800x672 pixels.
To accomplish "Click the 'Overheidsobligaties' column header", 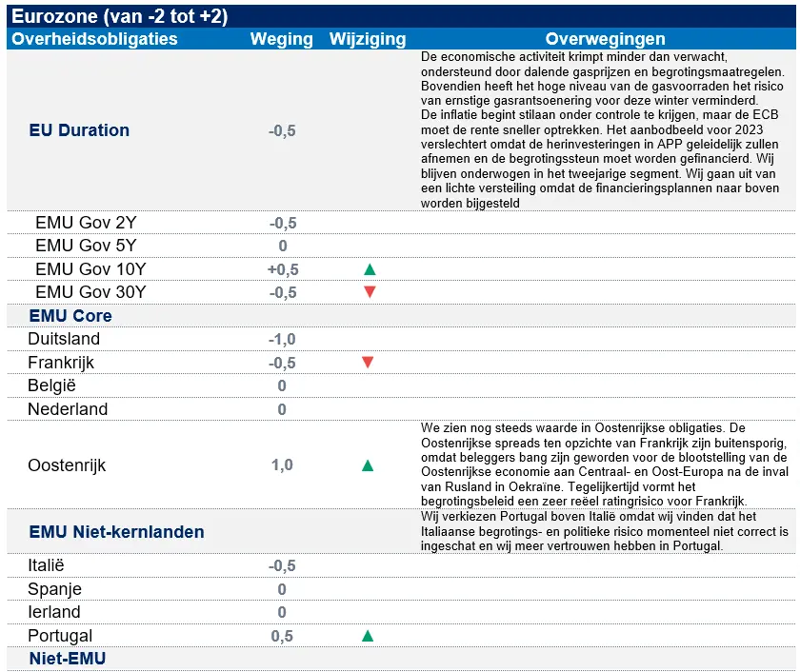I will point(94,39).
